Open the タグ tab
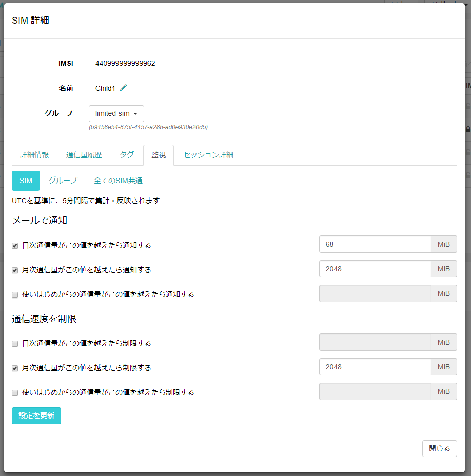 [127, 155]
